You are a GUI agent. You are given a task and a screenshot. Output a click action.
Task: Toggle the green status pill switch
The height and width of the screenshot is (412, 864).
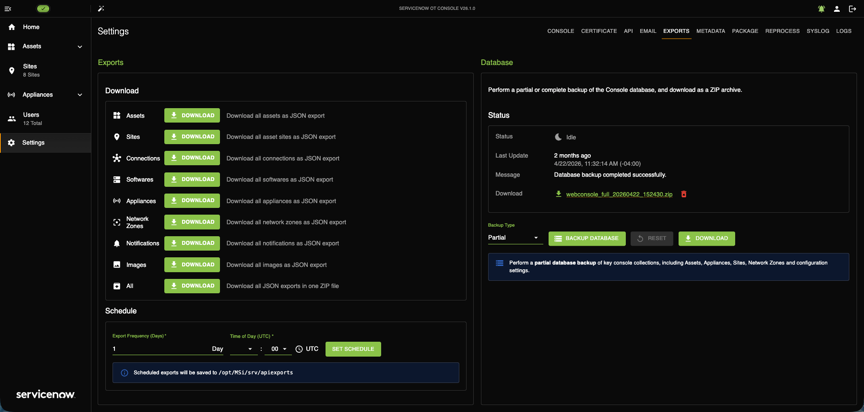[44, 9]
